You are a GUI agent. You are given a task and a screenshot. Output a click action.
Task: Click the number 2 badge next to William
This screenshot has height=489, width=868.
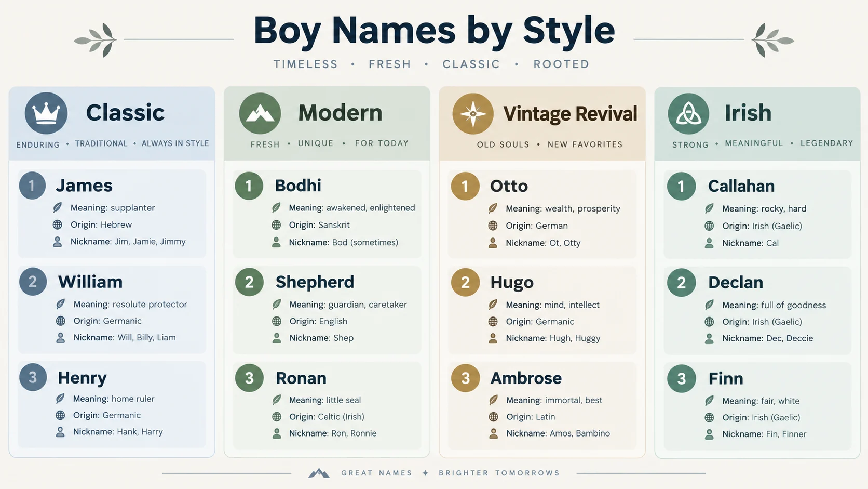(x=33, y=282)
